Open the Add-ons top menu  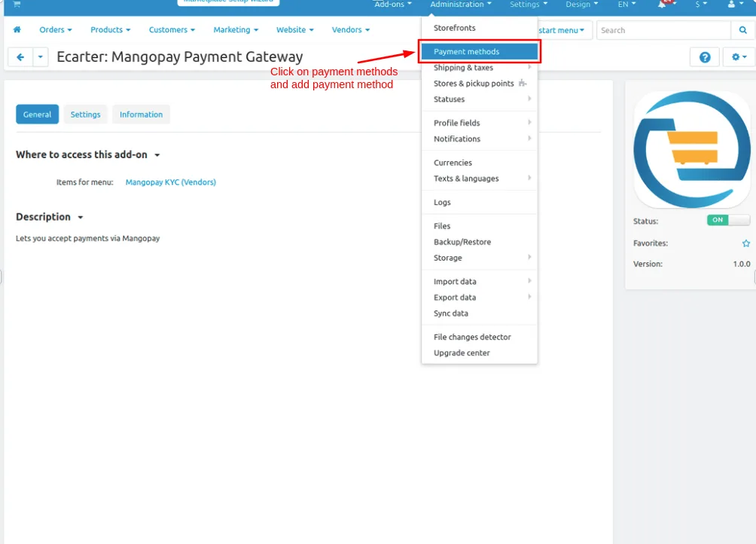(x=393, y=5)
